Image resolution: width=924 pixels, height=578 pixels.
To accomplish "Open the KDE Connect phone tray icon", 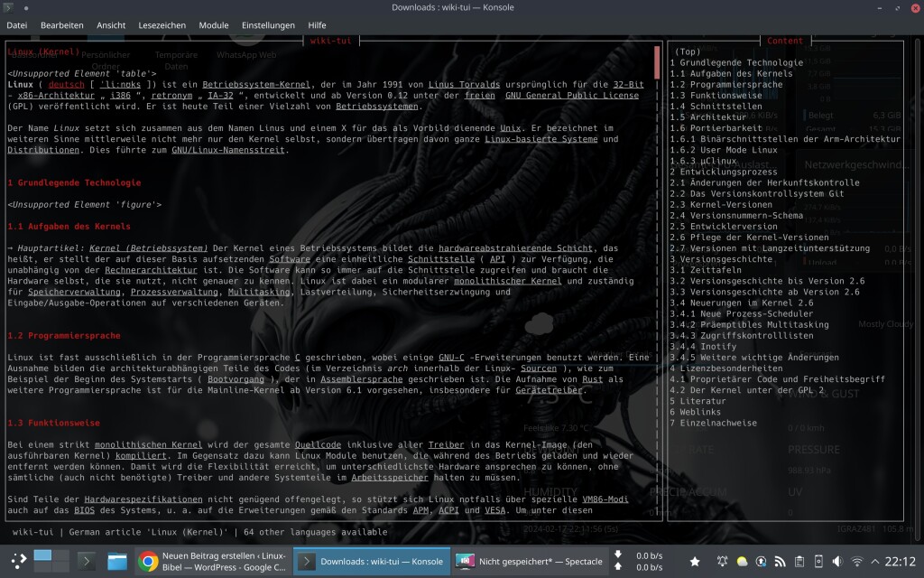I will click(x=818, y=562).
